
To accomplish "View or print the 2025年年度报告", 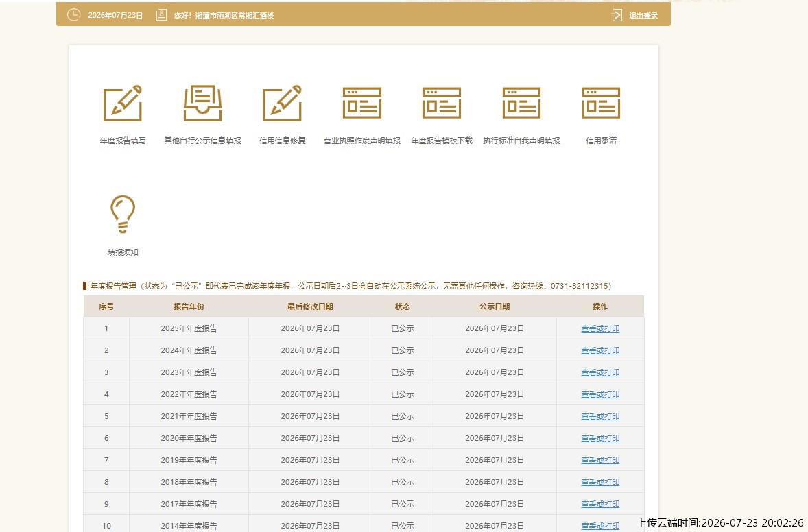I will (x=600, y=328).
